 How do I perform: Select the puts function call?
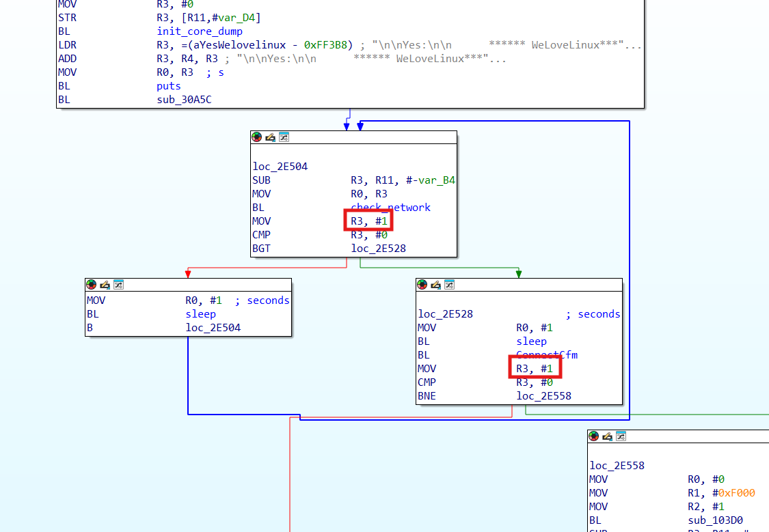pyautogui.click(x=169, y=86)
